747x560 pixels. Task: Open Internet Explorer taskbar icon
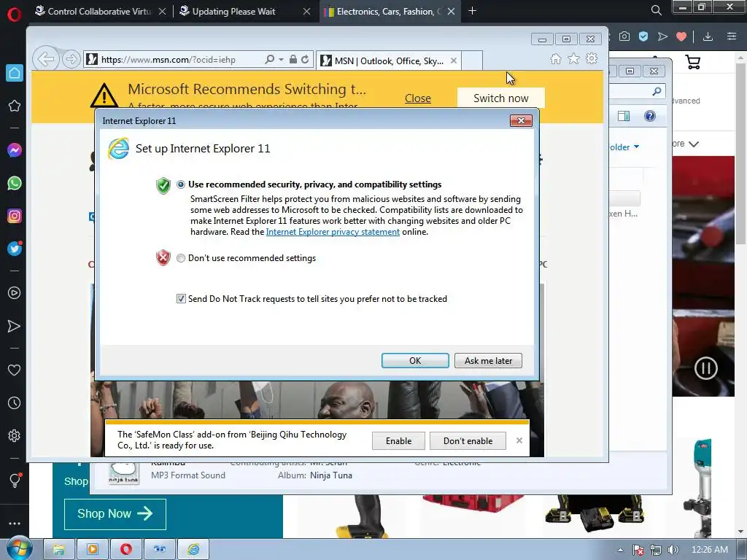click(x=193, y=550)
